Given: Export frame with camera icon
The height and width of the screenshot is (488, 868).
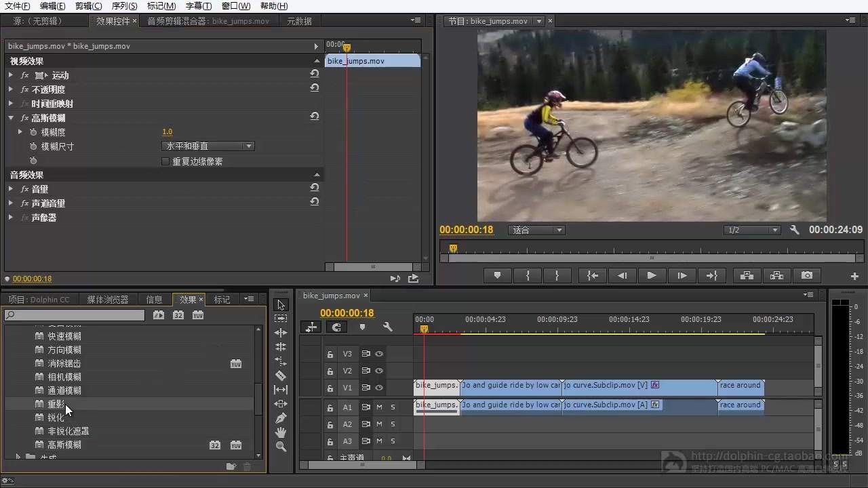Looking at the screenshot, I should click(806, 276).
